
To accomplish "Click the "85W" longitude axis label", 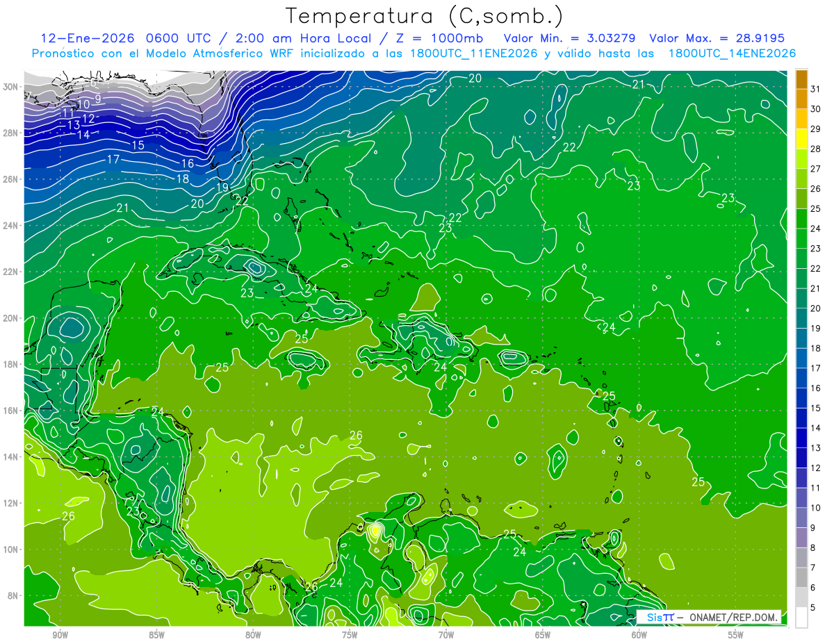I will pyautogui.click(x=156, y=635).
